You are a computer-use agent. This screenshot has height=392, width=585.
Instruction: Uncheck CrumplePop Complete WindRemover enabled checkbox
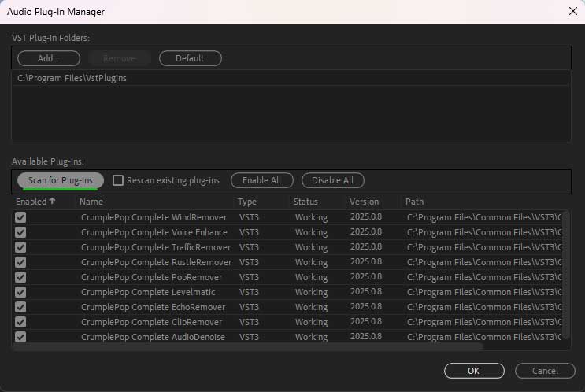[20, 217]
